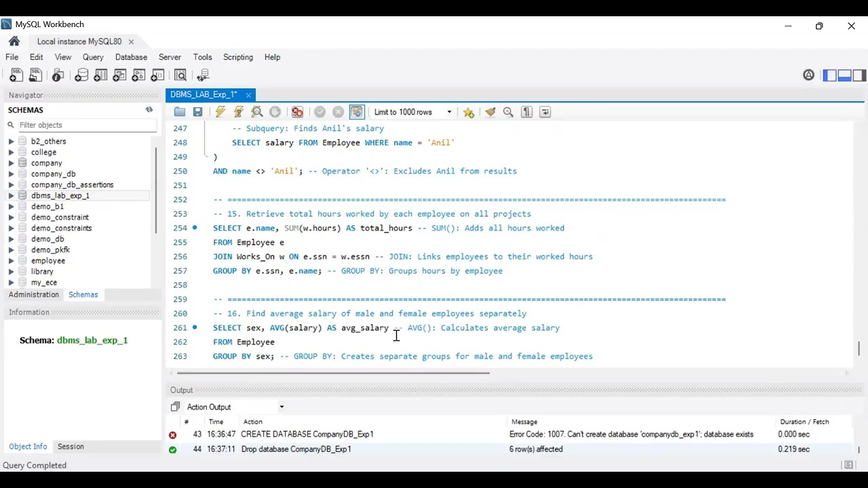868x488 pixels.
Task: Select the Object Info tab
Action: click(x=28, y=446)
